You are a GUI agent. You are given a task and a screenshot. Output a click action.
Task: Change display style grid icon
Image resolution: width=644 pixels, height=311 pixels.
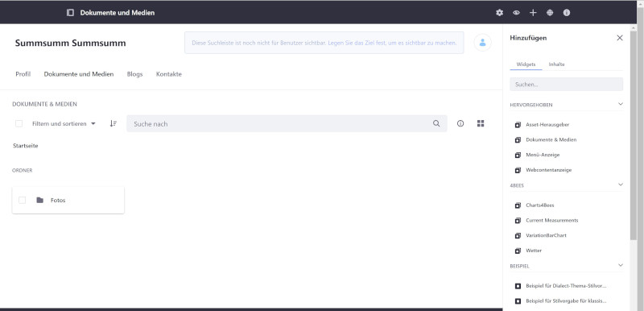[x=481, y=123]
